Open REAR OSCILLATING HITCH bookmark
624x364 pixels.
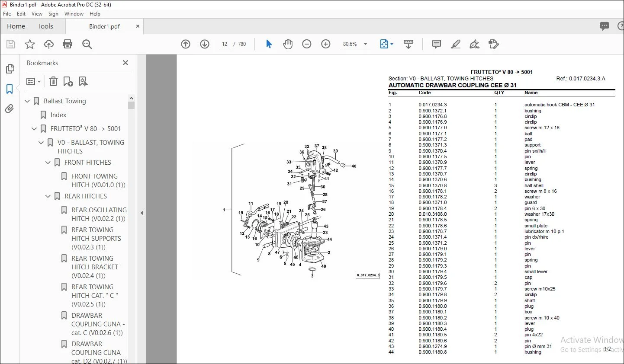(99, 214)
